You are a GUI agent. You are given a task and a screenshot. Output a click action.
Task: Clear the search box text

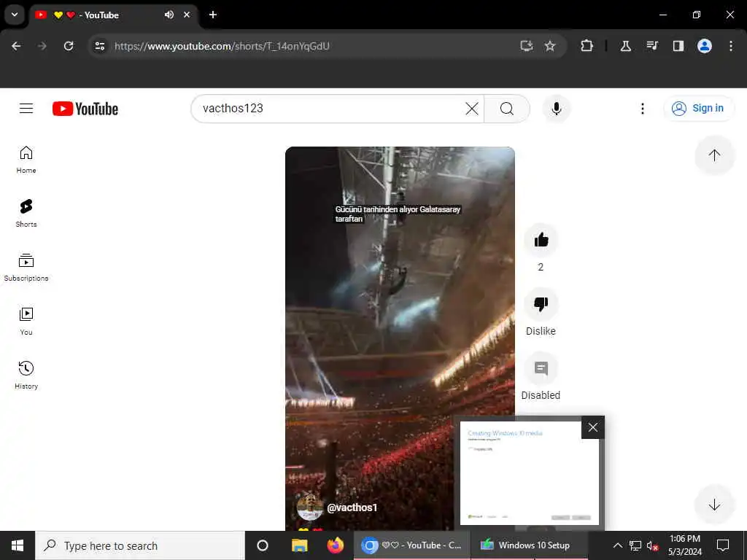(x=472, y=109)
